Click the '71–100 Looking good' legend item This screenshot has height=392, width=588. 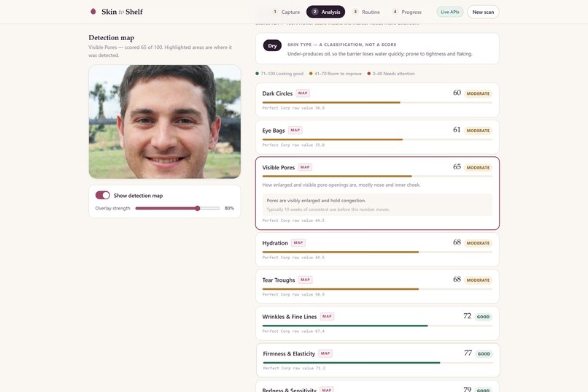(x=279, y=74)
